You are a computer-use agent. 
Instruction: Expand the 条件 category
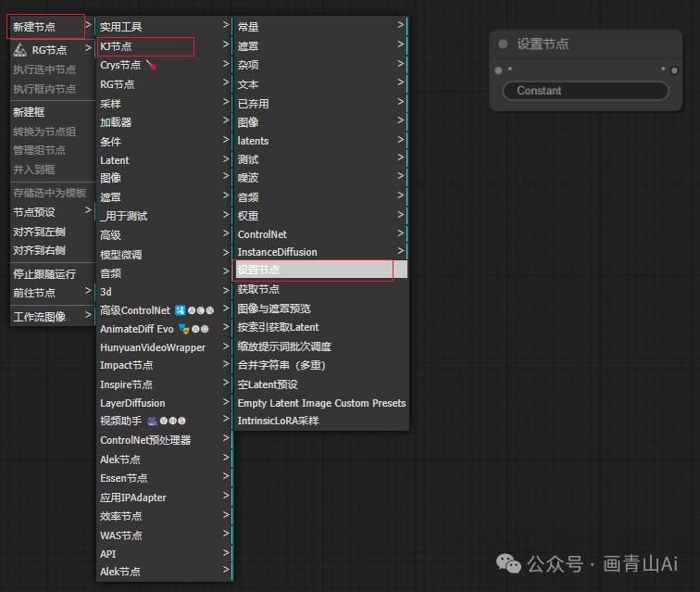click(164, 142)
